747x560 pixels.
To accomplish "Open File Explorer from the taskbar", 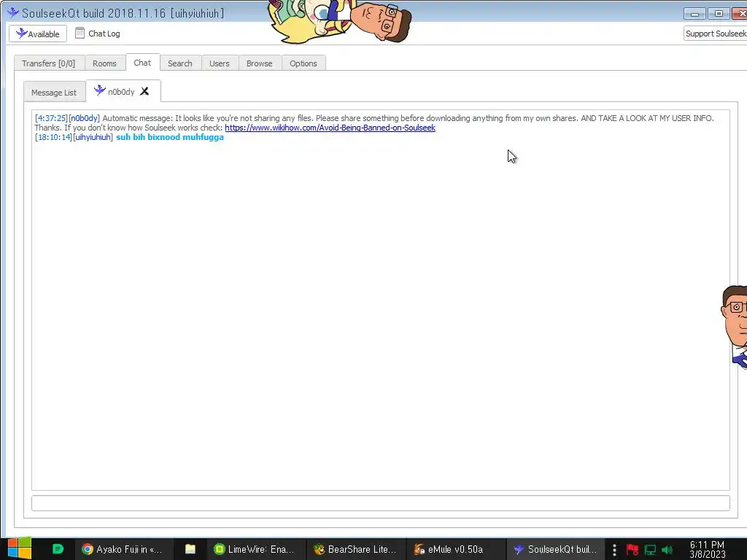I will (190, 549).
